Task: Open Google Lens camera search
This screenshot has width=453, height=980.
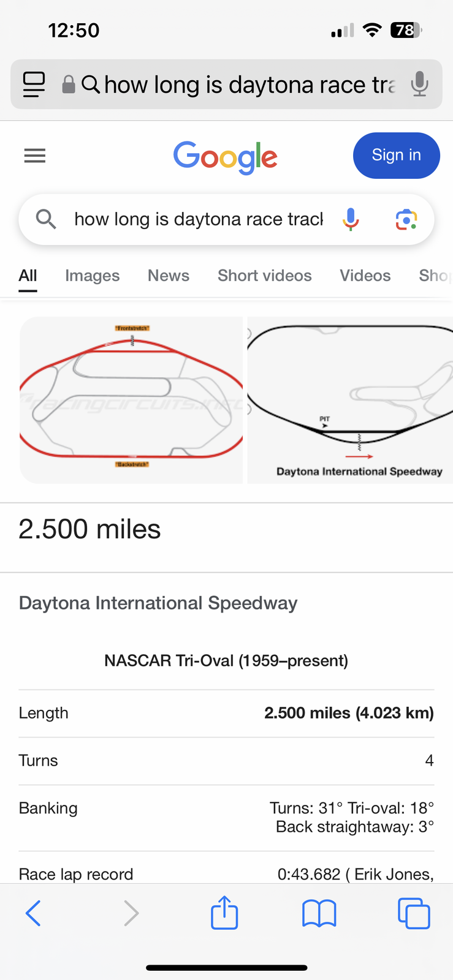Action: 406,219
